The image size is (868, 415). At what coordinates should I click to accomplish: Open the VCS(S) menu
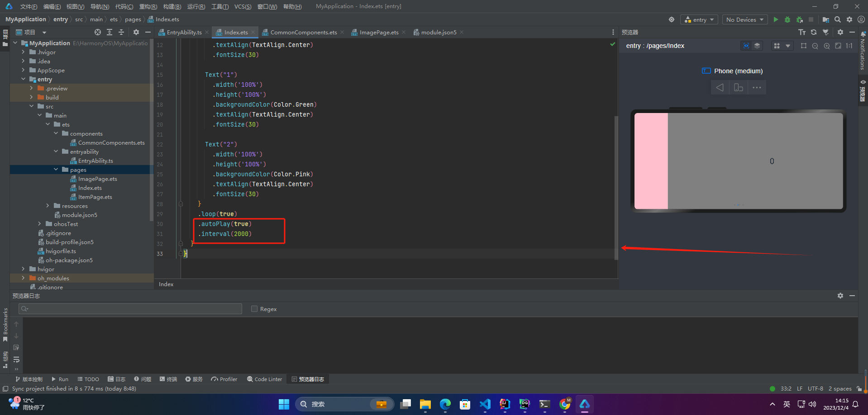point(243,6)
